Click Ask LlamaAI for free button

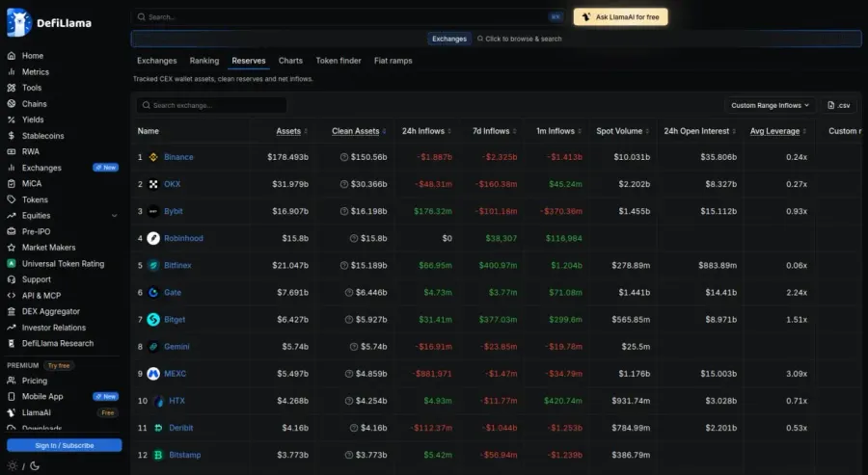(x=620, y=17)
